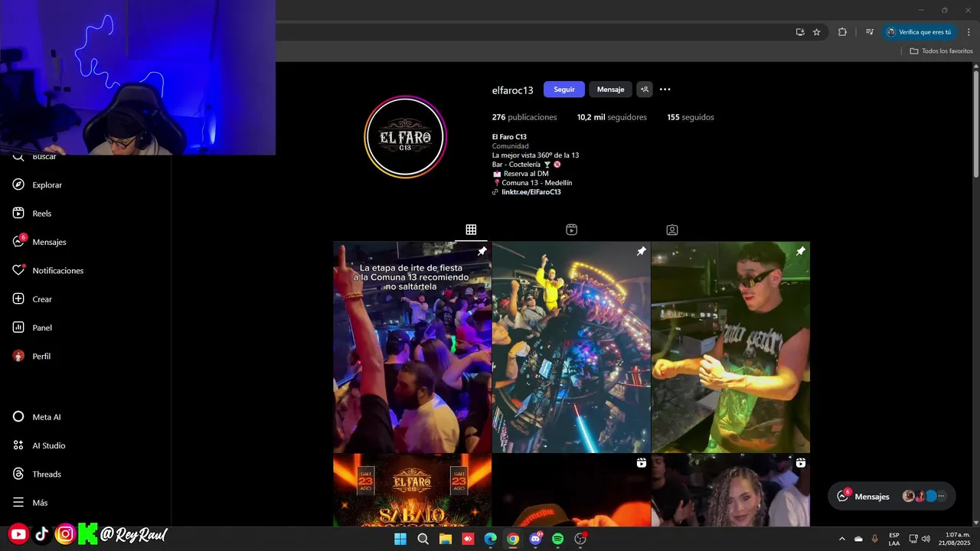Open reel post of curly-haired woman

tap(730, 490)
